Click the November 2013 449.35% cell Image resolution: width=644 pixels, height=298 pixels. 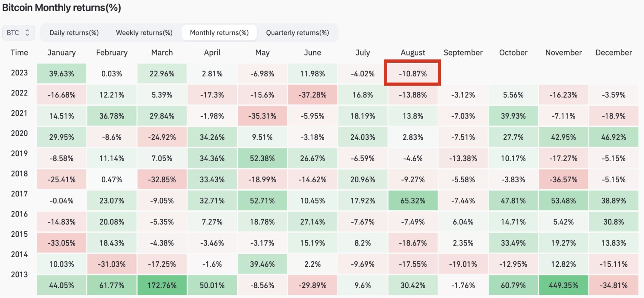pyautogui.click(x=563, y=285)
